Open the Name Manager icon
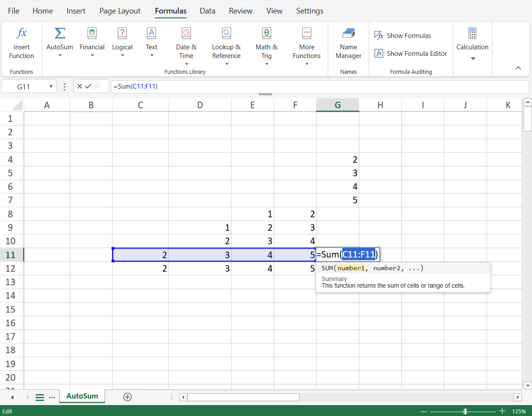The image size is (532, 416). (x=348, y=33)
